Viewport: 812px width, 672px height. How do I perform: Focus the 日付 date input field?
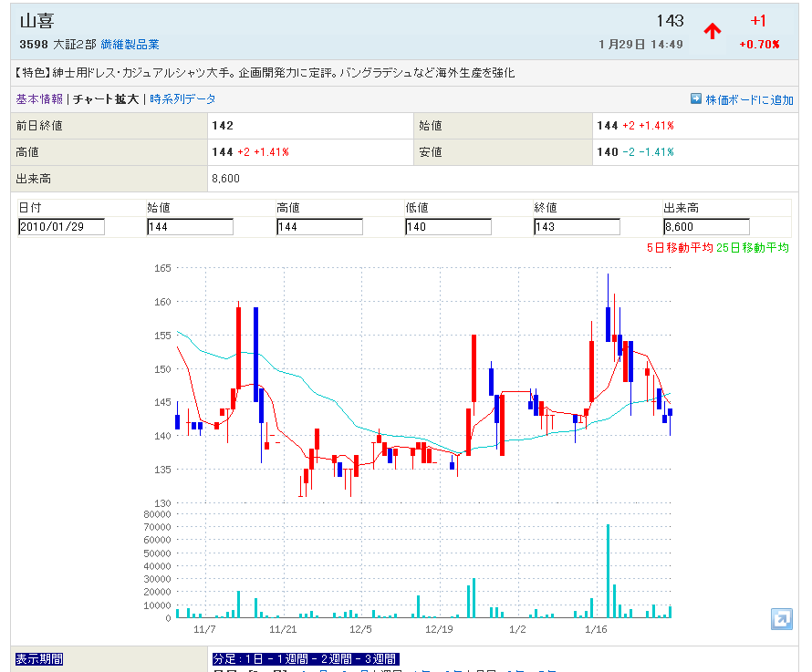pyautogui.click(x=61, y=227)
